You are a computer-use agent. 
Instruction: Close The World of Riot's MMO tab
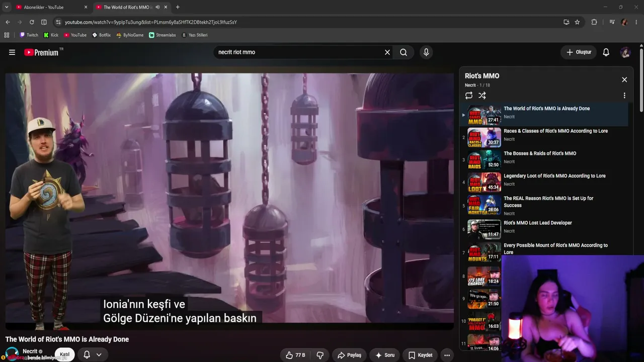pos(166,7)
